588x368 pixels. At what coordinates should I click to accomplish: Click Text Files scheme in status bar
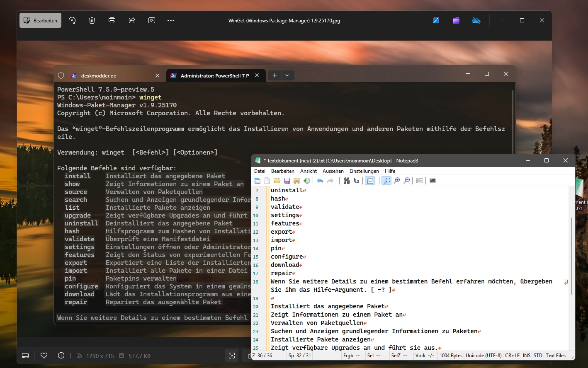point(556,356)
